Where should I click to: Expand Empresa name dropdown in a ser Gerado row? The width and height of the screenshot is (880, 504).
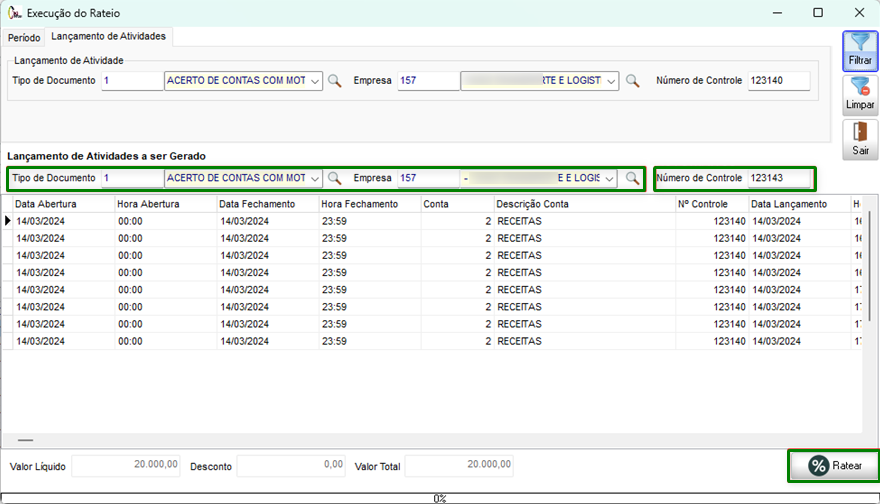coord(609,178)
